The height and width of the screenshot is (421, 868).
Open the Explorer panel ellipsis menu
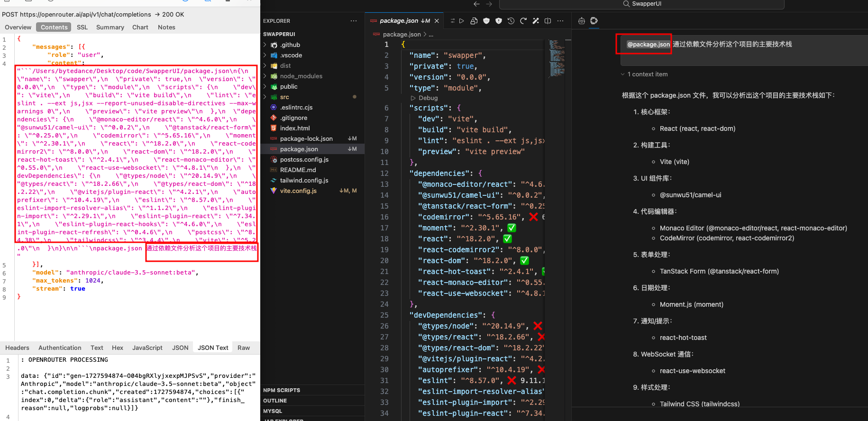pyautogui.click(x=354, y=21)
